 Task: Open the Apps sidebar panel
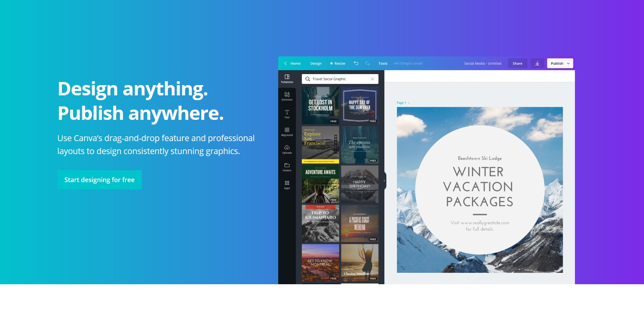tap(287, 185)
